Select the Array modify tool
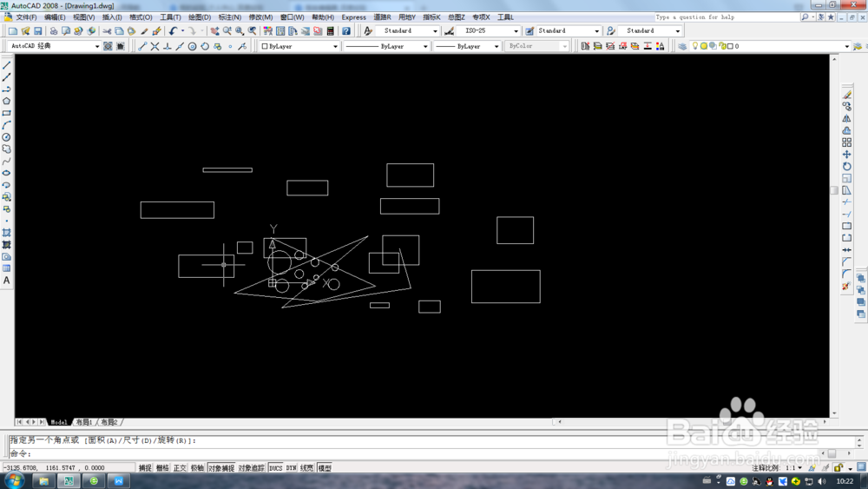868x489 pixels. 847,142
